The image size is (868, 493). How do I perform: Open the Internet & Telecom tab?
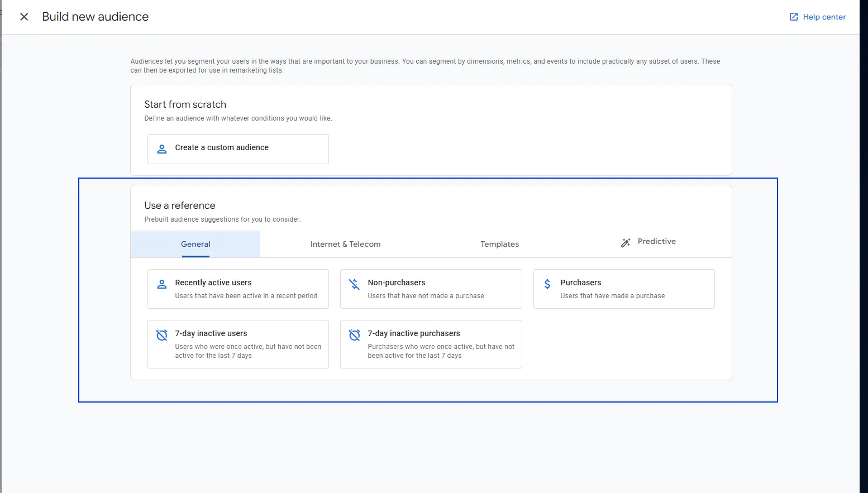click(345, 244)
